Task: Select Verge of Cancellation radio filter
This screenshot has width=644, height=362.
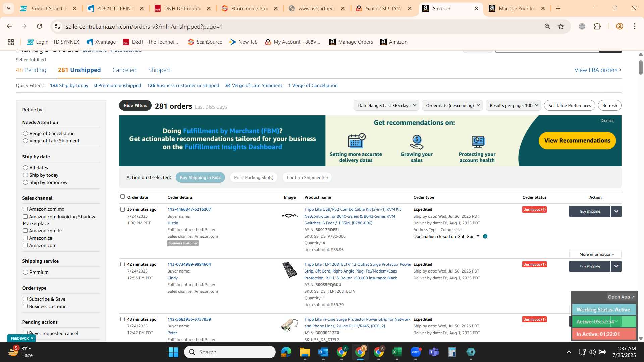Action: (x=25, y=133)
